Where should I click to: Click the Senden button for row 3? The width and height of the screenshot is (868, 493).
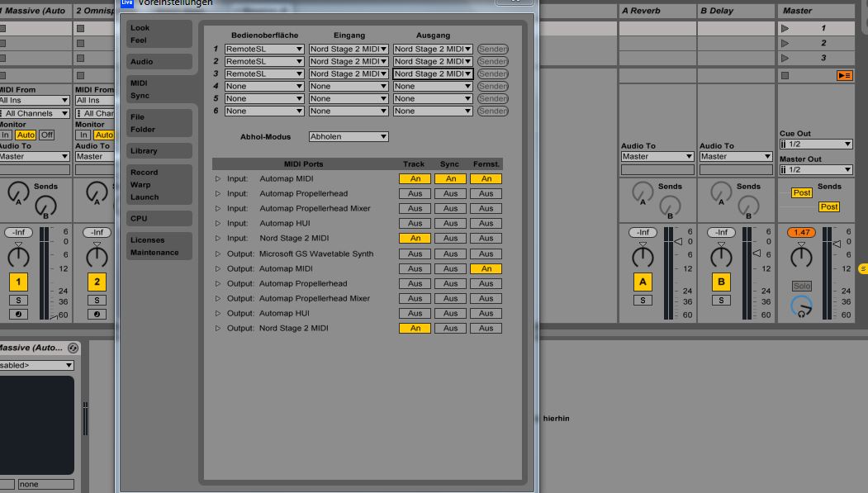point(493,73)
